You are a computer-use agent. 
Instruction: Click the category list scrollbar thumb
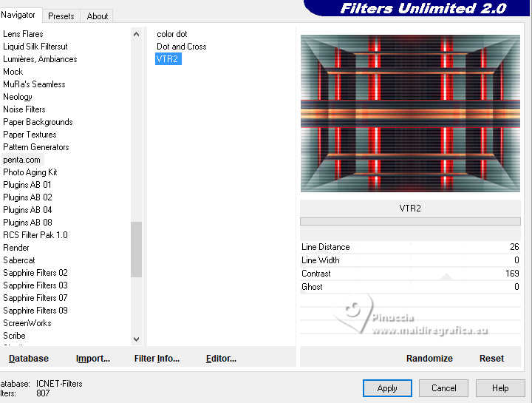coord(137,249)
